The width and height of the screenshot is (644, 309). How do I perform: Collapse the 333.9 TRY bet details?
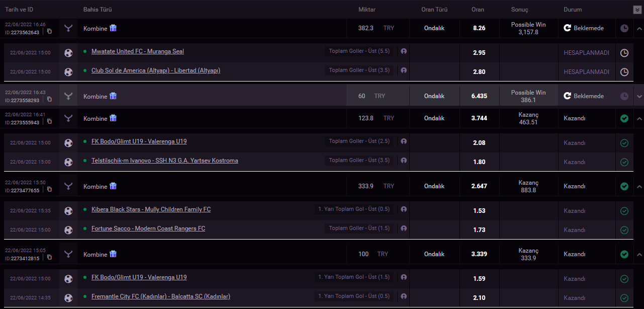[x=639, y=187]
